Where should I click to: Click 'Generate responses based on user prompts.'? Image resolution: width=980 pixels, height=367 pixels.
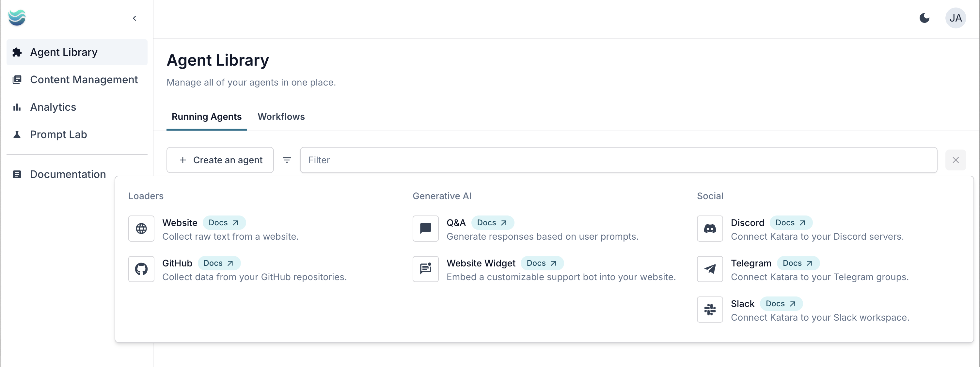click(543, 236)
